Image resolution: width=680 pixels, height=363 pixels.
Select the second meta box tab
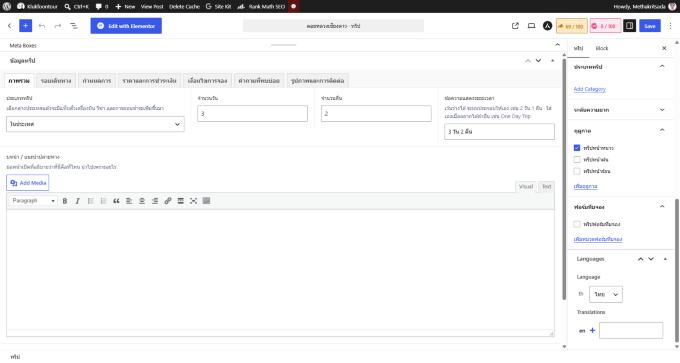click(x=56, y=81)
